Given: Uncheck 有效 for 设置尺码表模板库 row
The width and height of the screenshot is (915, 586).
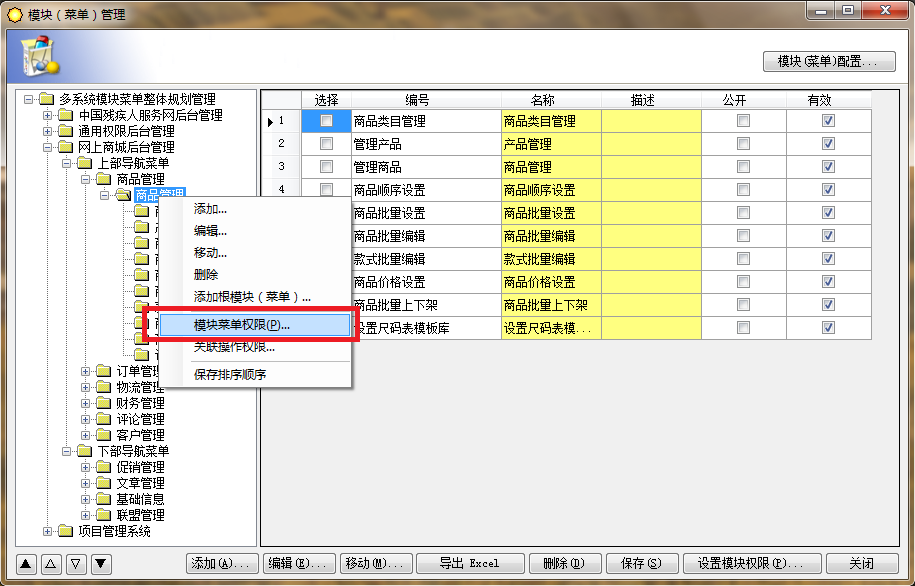Looking at the screenshot, I should [828, 328].
